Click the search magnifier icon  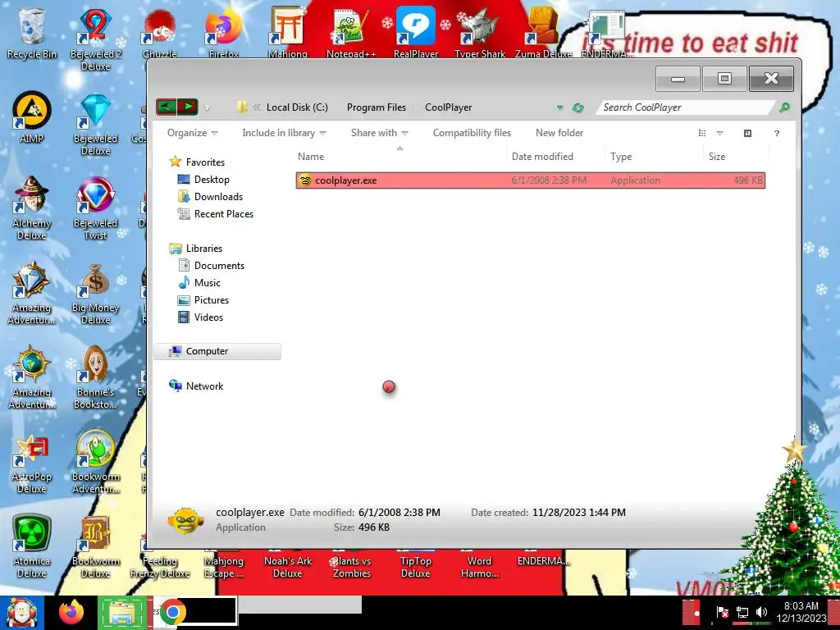click(784, 107)
